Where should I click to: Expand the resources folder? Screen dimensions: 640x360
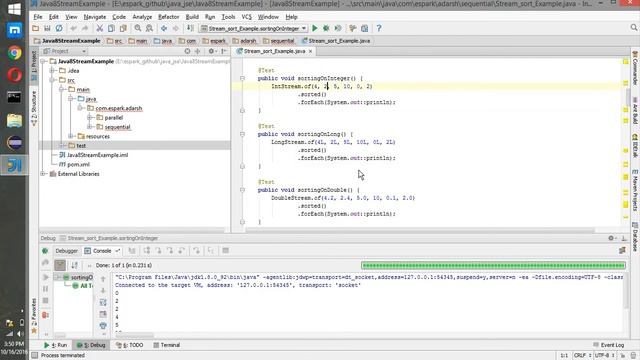click(71, 136)
